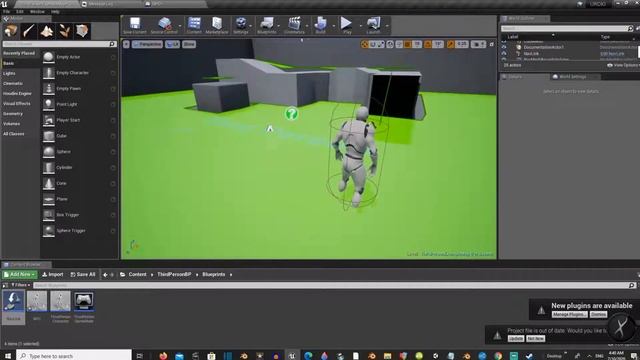Open the File menu
Viewport: 640px width, 360px height.
7,11
